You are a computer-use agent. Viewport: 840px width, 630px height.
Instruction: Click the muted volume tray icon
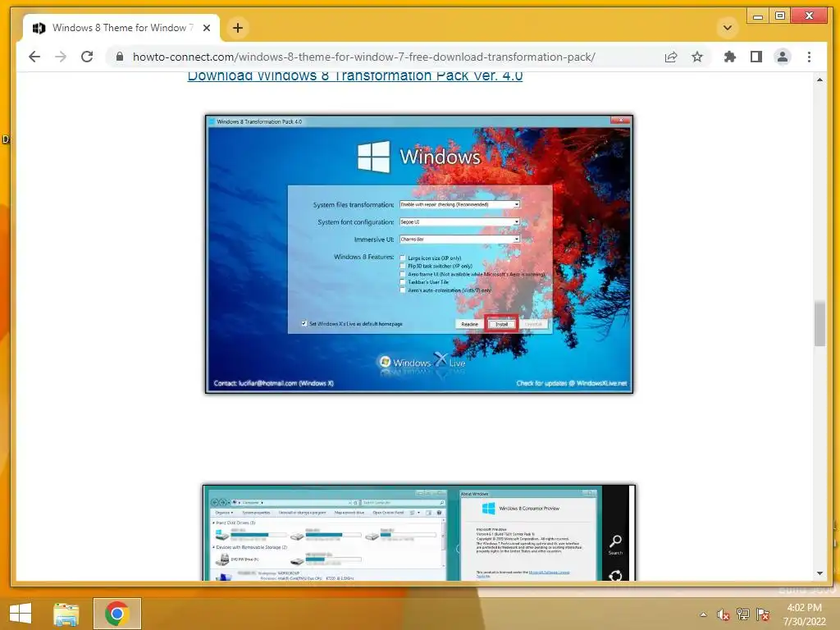tap(724, 614)
